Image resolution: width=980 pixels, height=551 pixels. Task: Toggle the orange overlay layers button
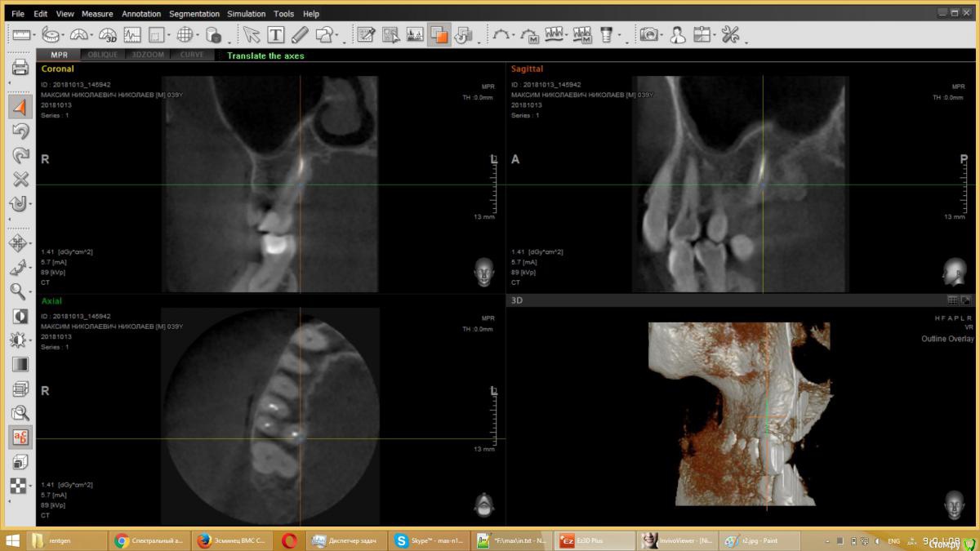pyautogui.click(x=440, y=34)
